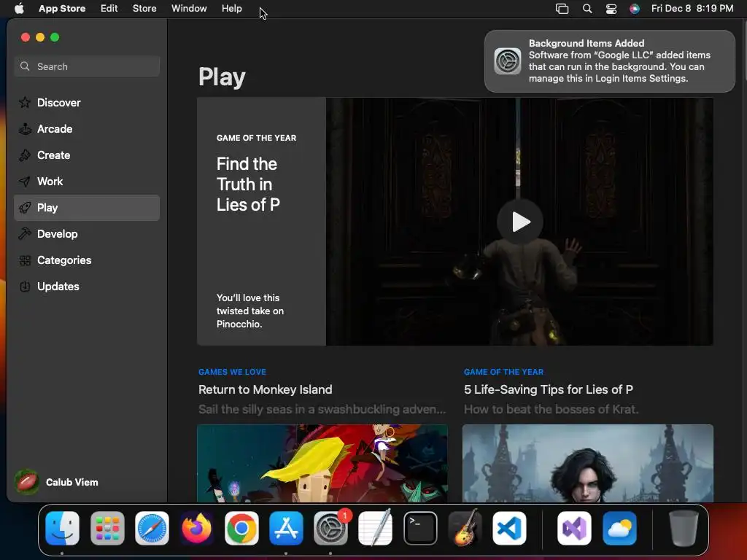Open the Arcade joystick icon
Viewport: 747px width, 560px height.
(x=25, y=128)
